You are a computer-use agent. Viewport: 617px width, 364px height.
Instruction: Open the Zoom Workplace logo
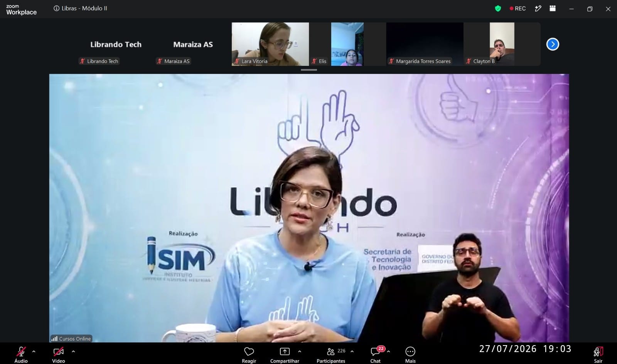click(21, 9)
